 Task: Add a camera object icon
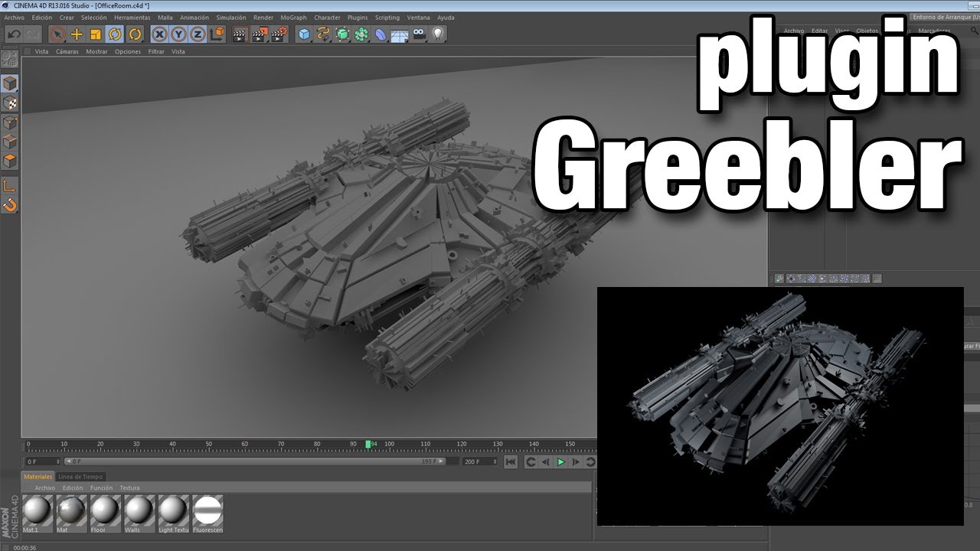pyautogui.click(x=419, y=34)
